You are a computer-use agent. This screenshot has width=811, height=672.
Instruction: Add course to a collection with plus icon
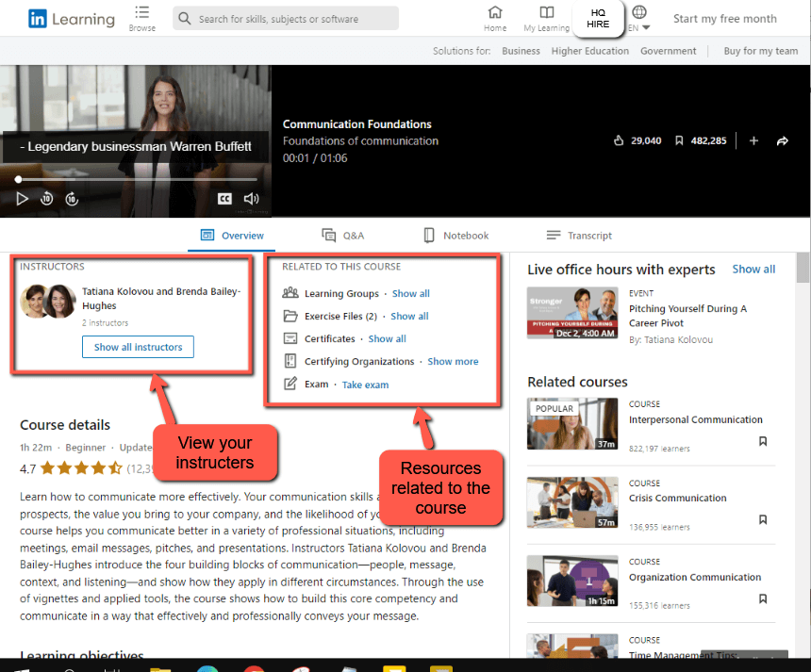753,139
